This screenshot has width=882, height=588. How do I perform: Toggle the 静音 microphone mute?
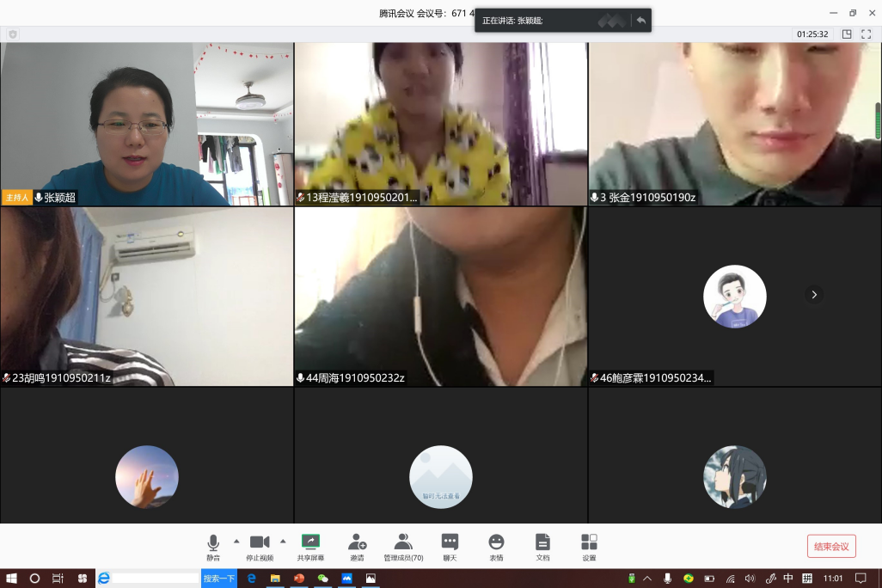[x=213, y=546]
